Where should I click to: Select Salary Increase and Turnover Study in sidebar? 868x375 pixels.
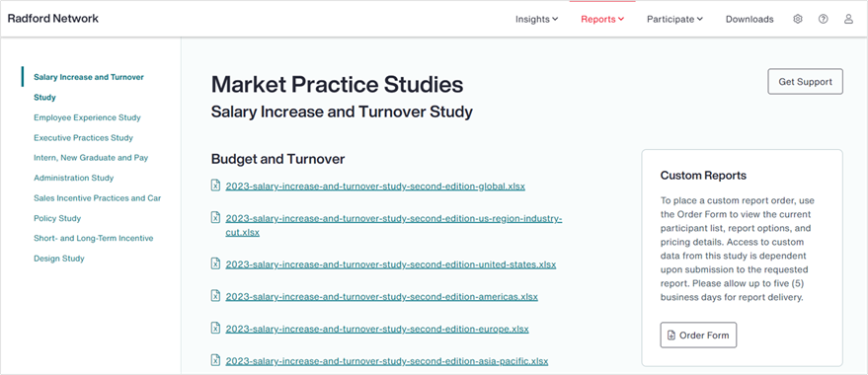pos(89,87)
